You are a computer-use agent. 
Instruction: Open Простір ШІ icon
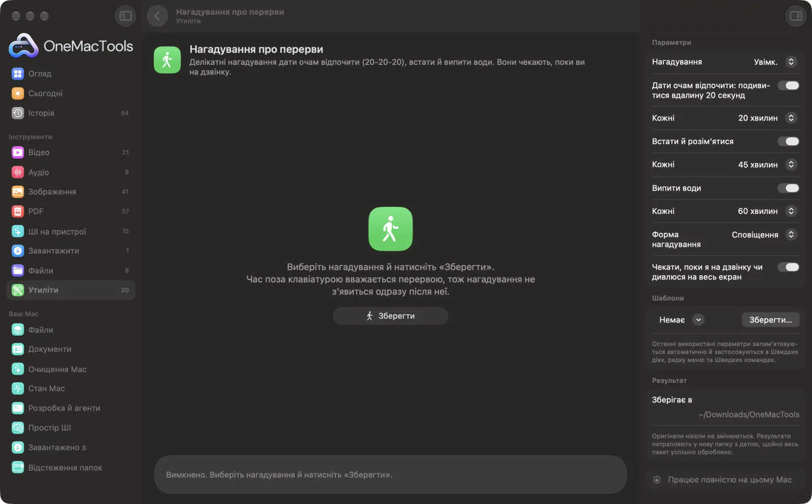point(18,428)
